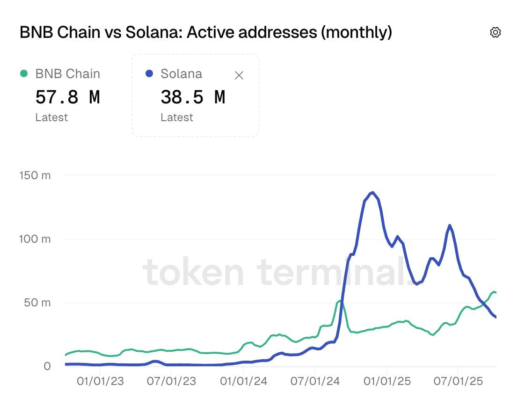
Task: Toggle the Solana series label
Action: 181,74
